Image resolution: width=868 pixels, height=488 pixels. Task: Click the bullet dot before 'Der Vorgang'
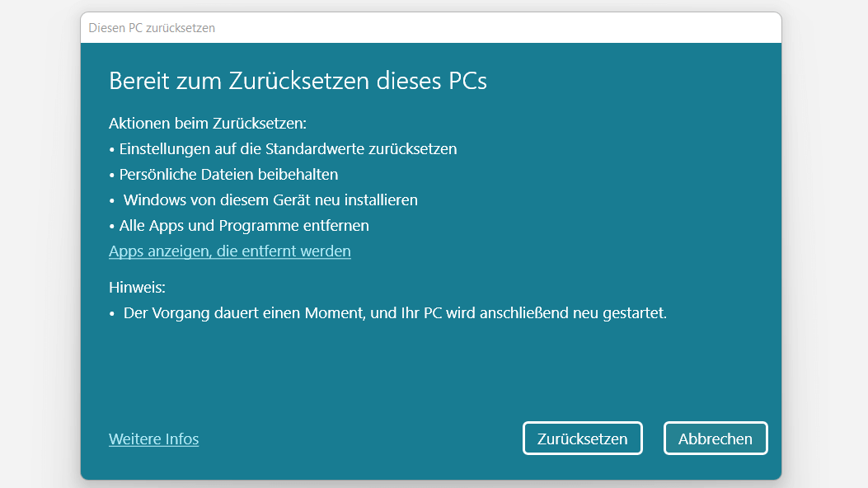[x=112, y=314]
